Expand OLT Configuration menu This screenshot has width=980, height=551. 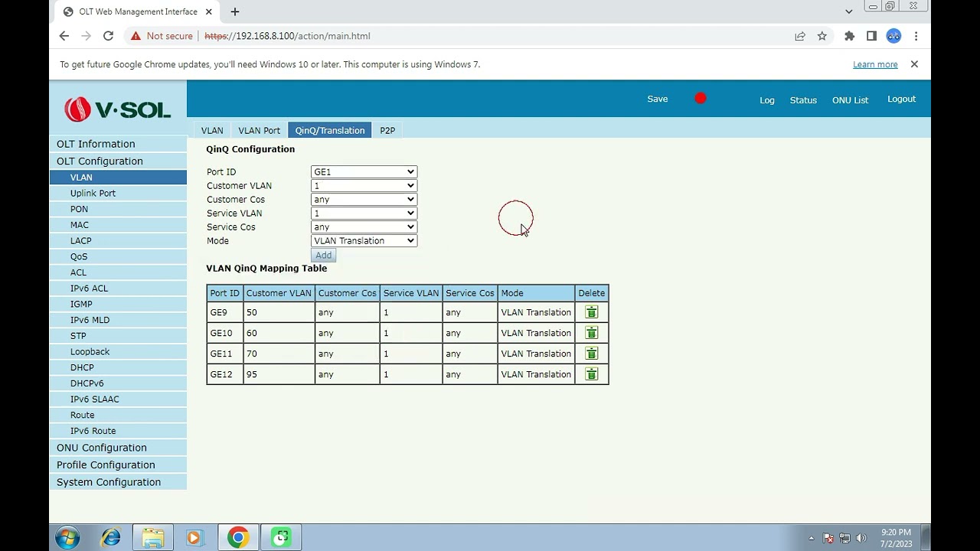pos(118,161)
